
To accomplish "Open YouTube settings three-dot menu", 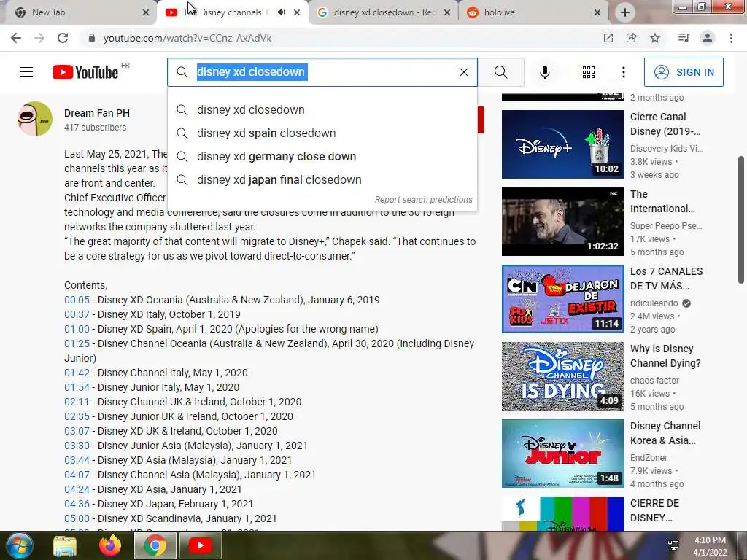I will tap(623, 72).
